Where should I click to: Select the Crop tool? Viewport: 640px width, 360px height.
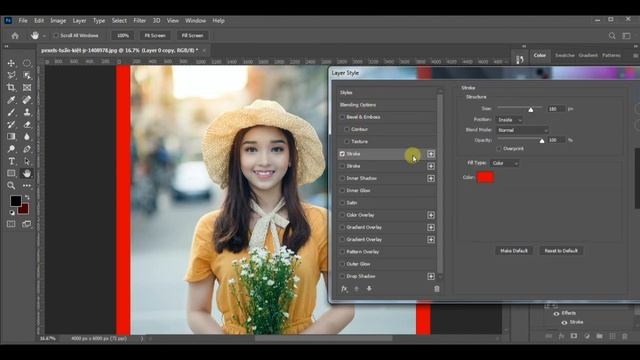tap(11, 88)
